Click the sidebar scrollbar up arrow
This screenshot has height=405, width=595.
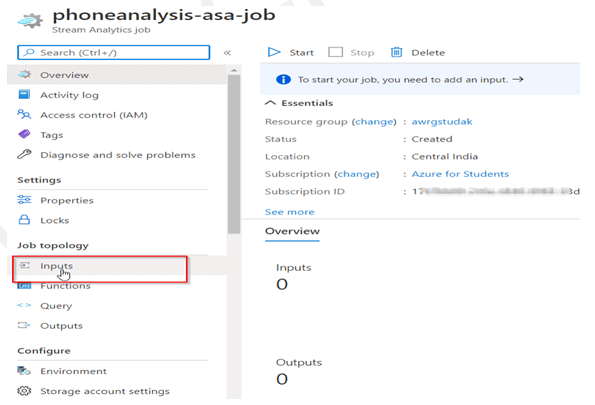(x=234, y=70)
